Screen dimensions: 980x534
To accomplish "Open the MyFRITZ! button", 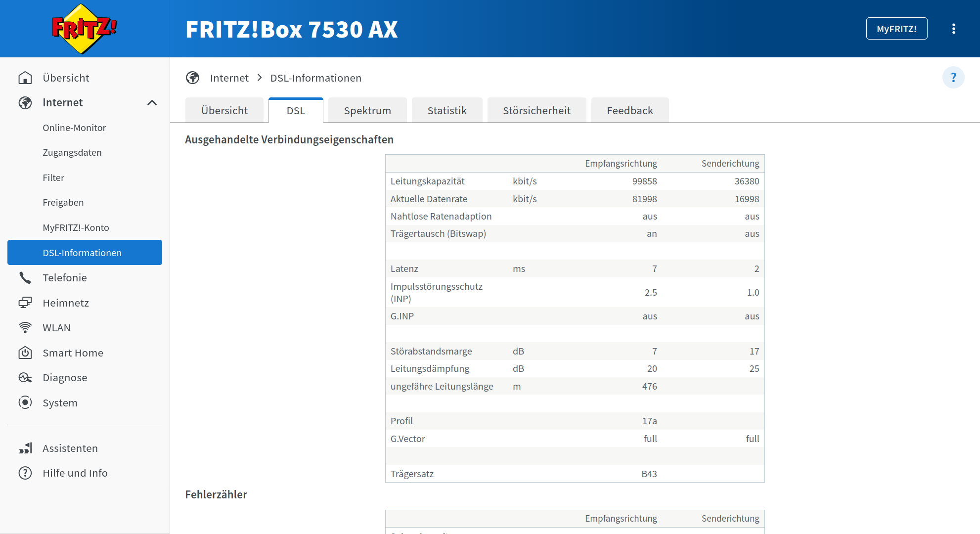I will tap(896, 29).
